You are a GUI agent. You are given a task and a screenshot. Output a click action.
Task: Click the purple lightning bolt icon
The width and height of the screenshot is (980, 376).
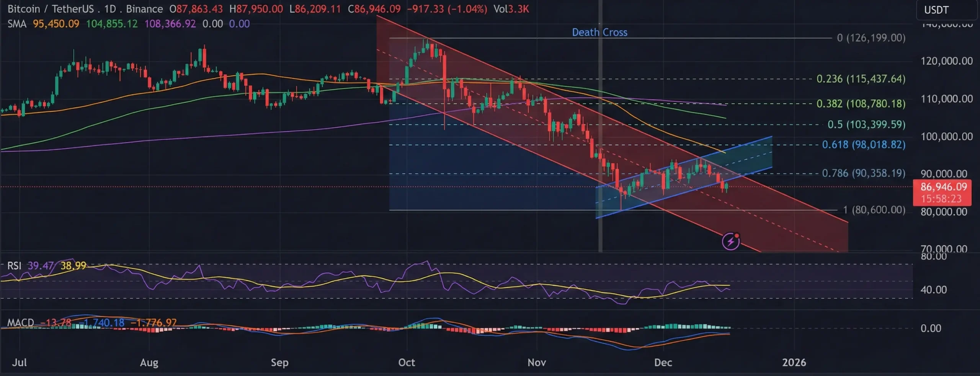click(x=730, y=242)
